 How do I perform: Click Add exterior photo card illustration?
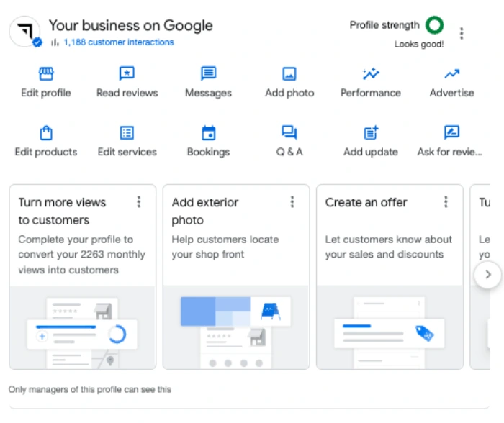236,327
